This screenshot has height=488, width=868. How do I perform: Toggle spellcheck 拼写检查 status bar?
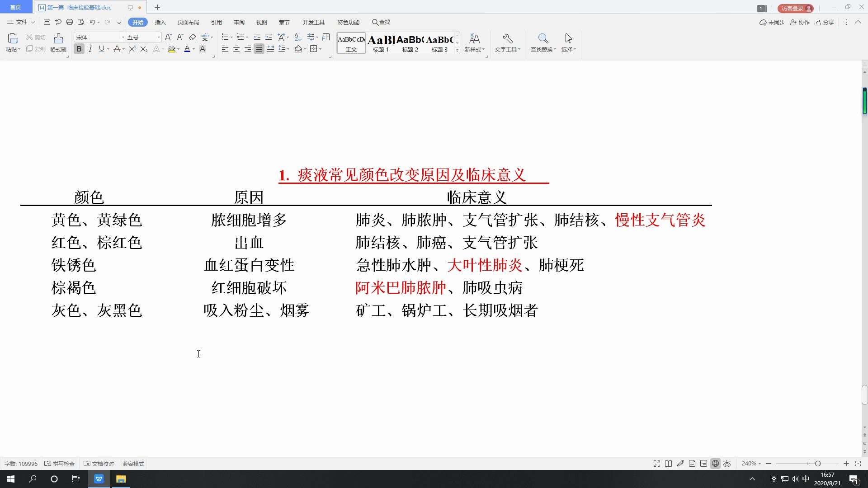(x=60, y=464)
